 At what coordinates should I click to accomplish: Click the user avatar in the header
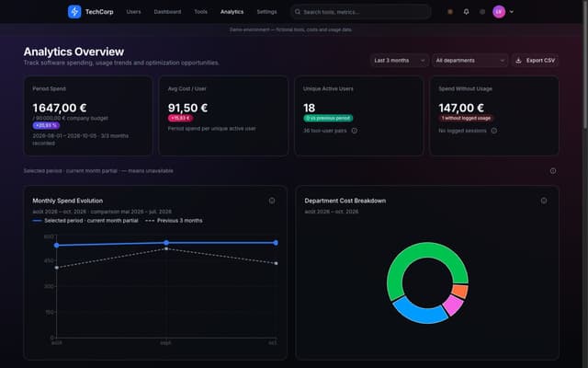499,12
